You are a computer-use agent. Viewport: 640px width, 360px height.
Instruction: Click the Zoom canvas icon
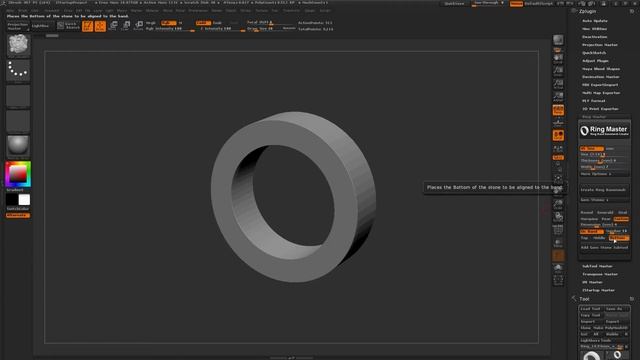coord(558,71)
